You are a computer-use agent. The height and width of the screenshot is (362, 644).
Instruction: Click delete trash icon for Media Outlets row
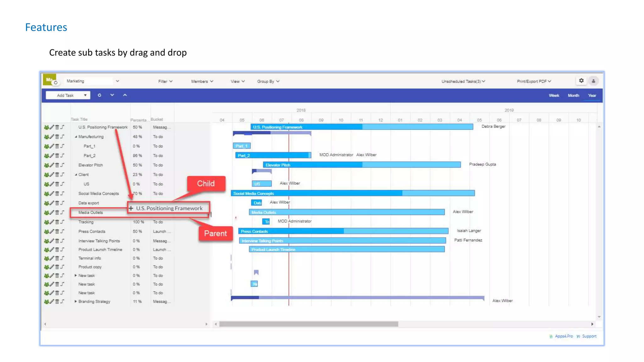[x=57, y=212]
